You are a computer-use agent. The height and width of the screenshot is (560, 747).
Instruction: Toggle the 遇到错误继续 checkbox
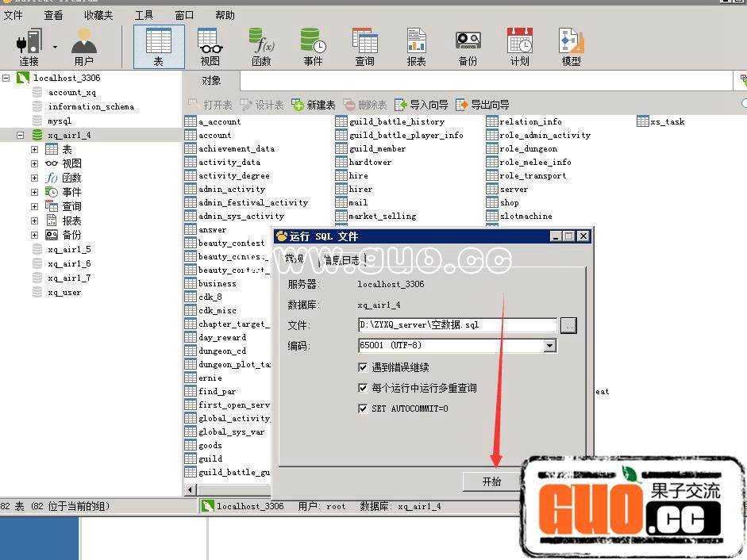(x=364, y=367)
